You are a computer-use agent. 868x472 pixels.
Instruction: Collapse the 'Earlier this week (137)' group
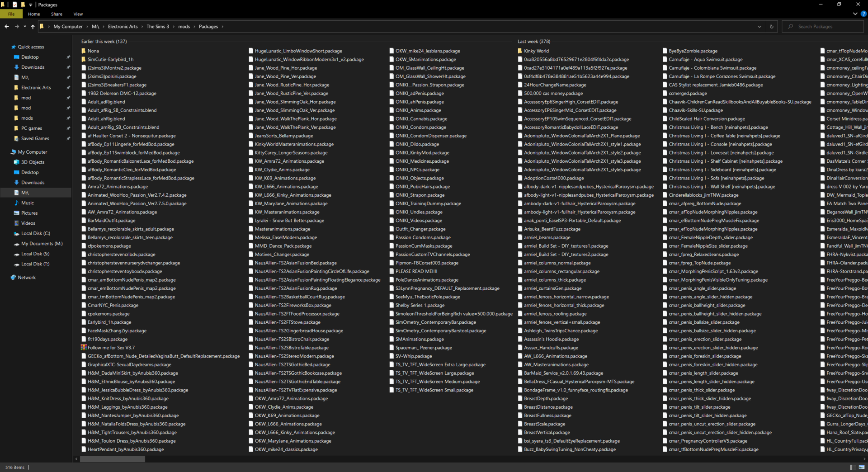point(104,42)
